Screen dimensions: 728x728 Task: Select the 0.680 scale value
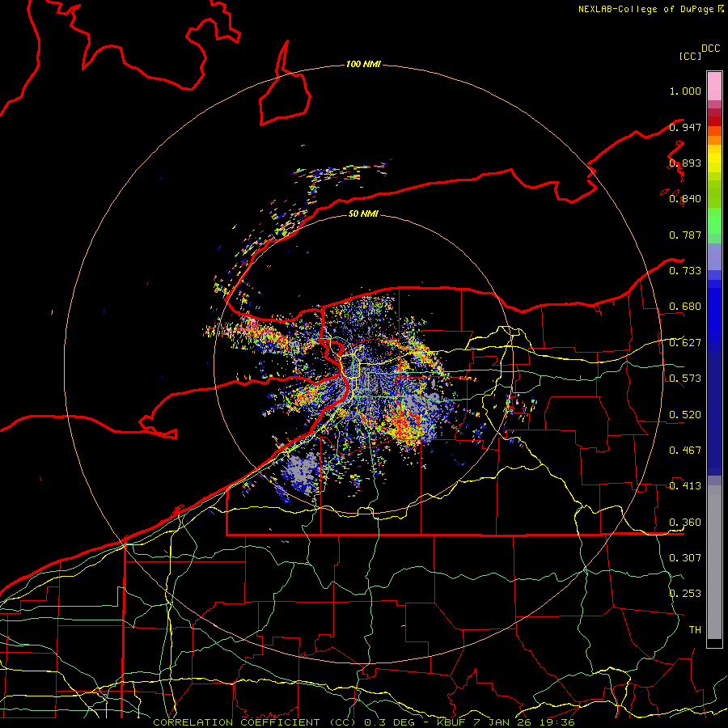685,307
